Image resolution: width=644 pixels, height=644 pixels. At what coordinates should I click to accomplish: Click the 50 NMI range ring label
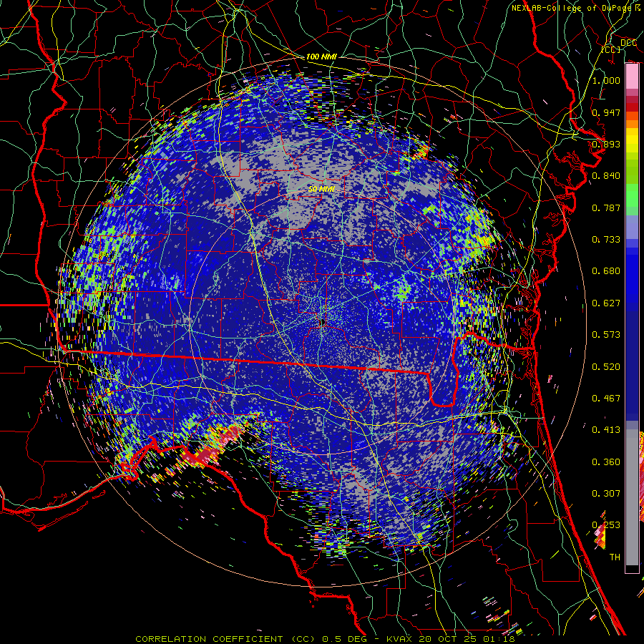pyautogui.click(x=321, y=189)
